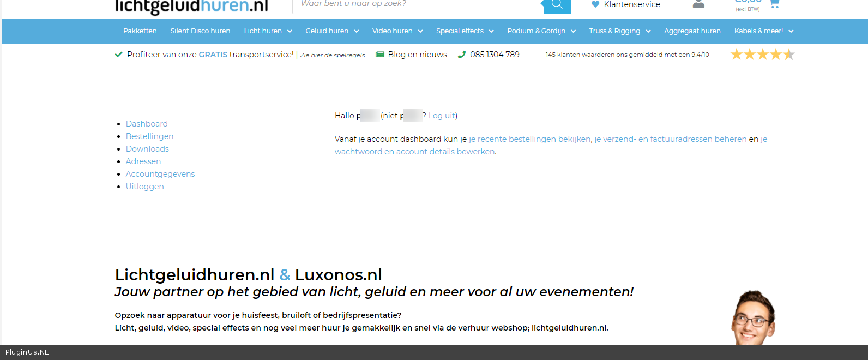
Task: Open the Kabels & meer! menu label
Action: 758,31
